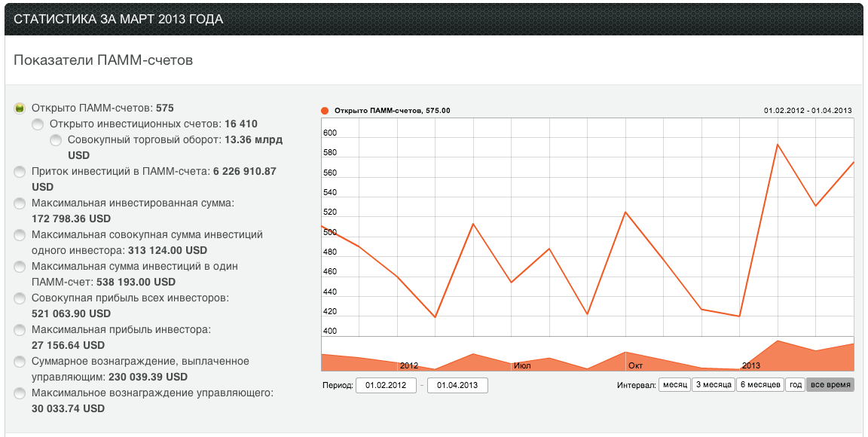Select 'Максимальная прибыль инвестора' radio button
Image resolution: width=868 pixels, height=437 pixels.
(x=20, y=330)
